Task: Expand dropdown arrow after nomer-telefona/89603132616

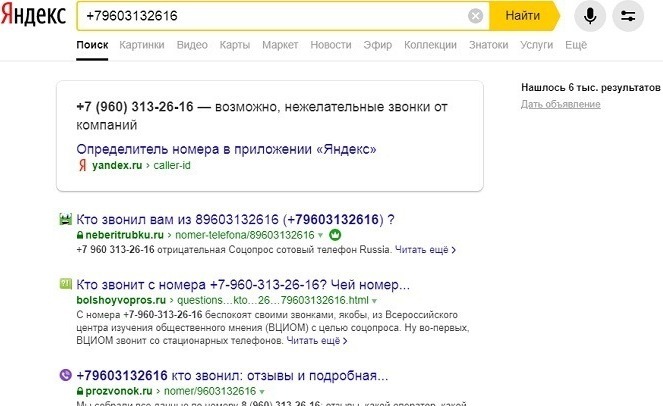Action: (320, 236)
